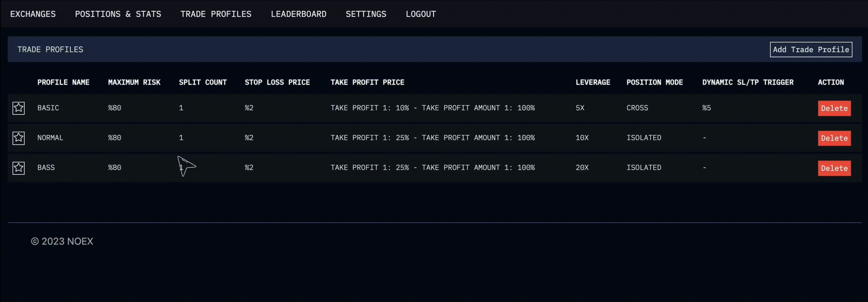Click the BASIC profile name
The image size is (868, 302).
point(48,108)
